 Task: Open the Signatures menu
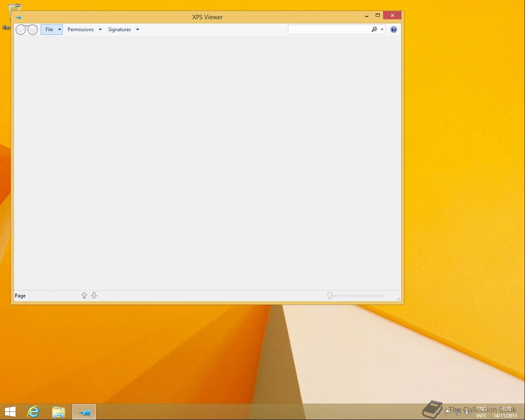tap(119, 30)
